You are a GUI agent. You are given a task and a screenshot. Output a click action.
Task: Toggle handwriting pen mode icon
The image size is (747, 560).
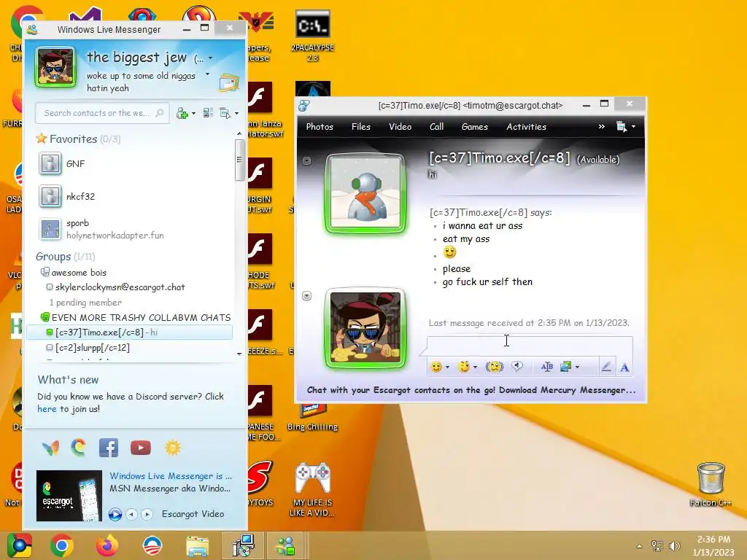(x=606, y=367)
